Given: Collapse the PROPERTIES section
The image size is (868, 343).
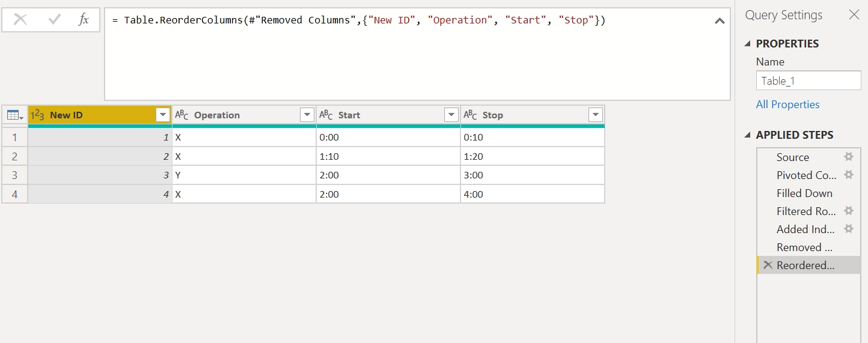Looking at the screenshot, I should click(x=747, y=44).
